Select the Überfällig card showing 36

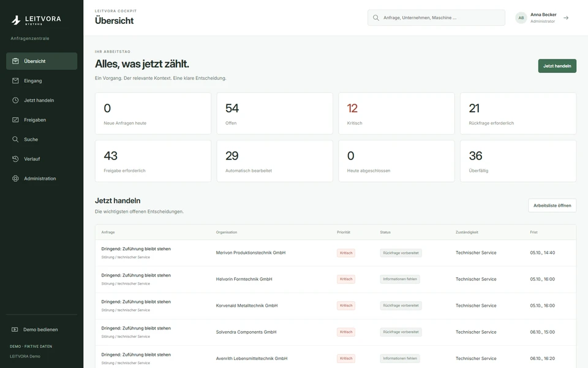[518, 161]
